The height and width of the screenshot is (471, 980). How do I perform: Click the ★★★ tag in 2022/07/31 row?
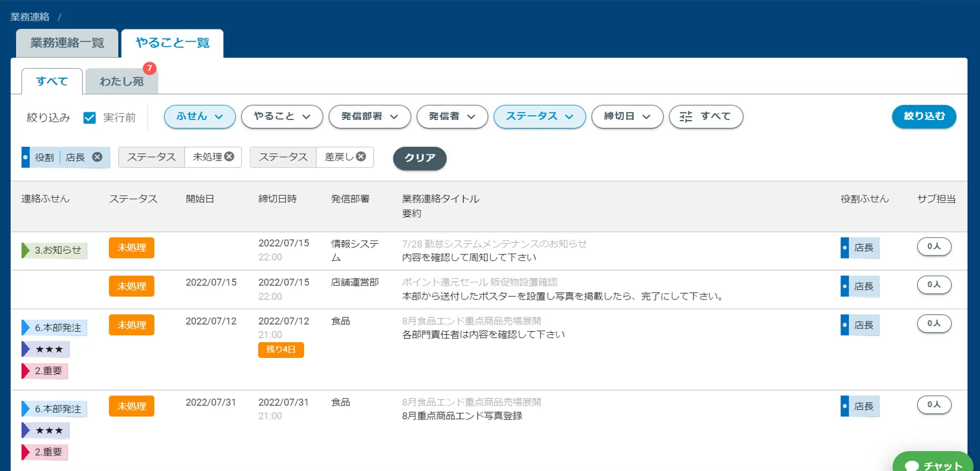point(46,430)
